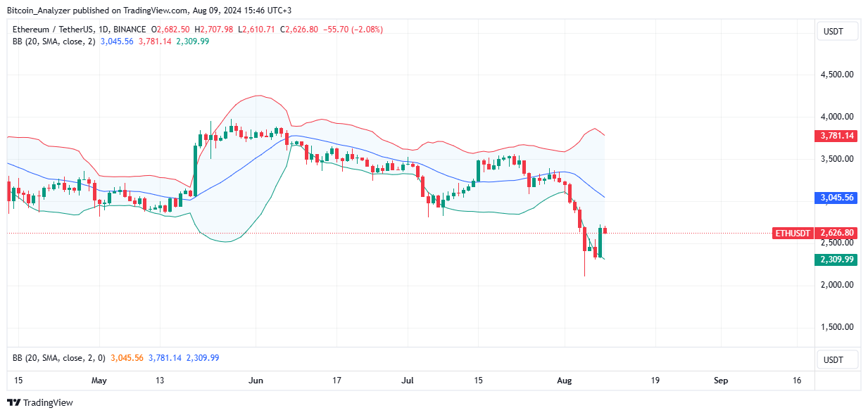Click the red 3,781.14 upper band price label
868x415 pixels.
click(837, 136)
